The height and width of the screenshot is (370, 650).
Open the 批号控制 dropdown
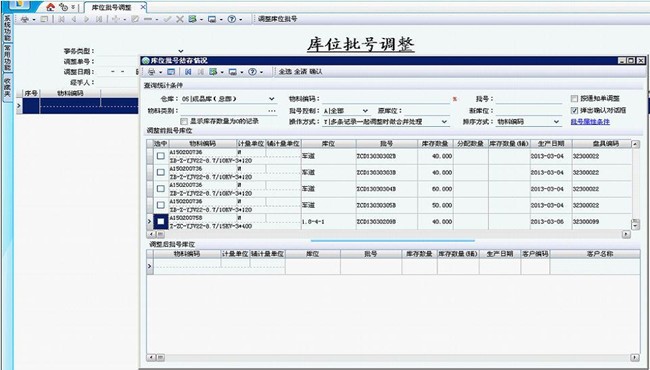[365, 111]
